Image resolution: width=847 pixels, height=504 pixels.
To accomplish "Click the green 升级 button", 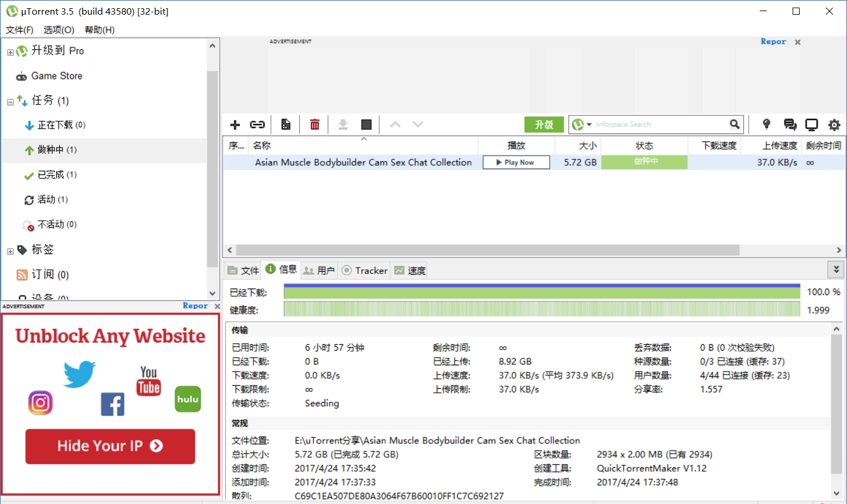I will [544, 125].
